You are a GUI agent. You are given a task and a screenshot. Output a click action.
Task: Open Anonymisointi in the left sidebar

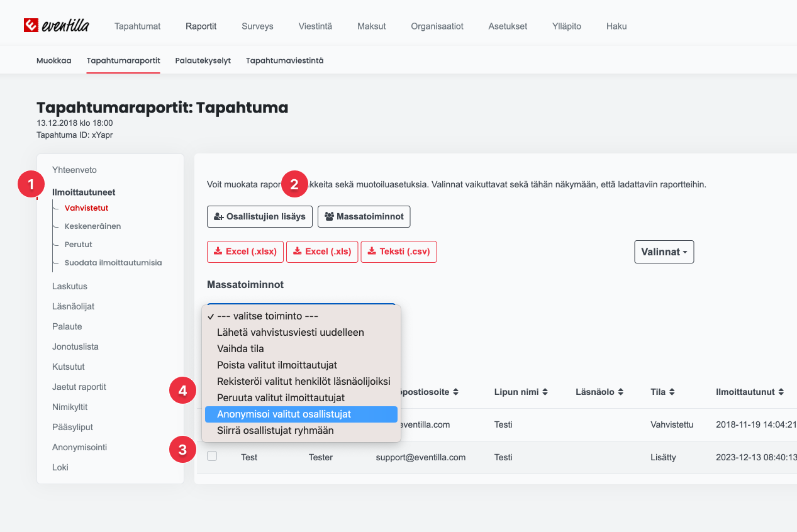pos(79,447)
